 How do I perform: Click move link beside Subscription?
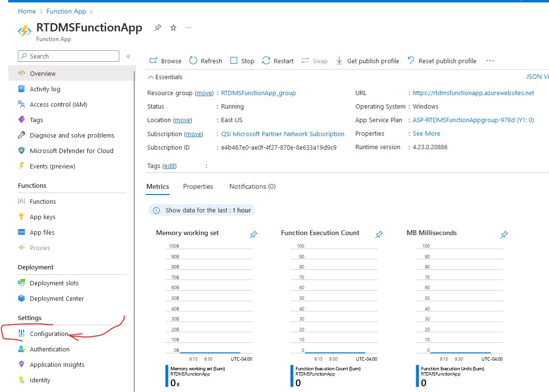point(194,134)
